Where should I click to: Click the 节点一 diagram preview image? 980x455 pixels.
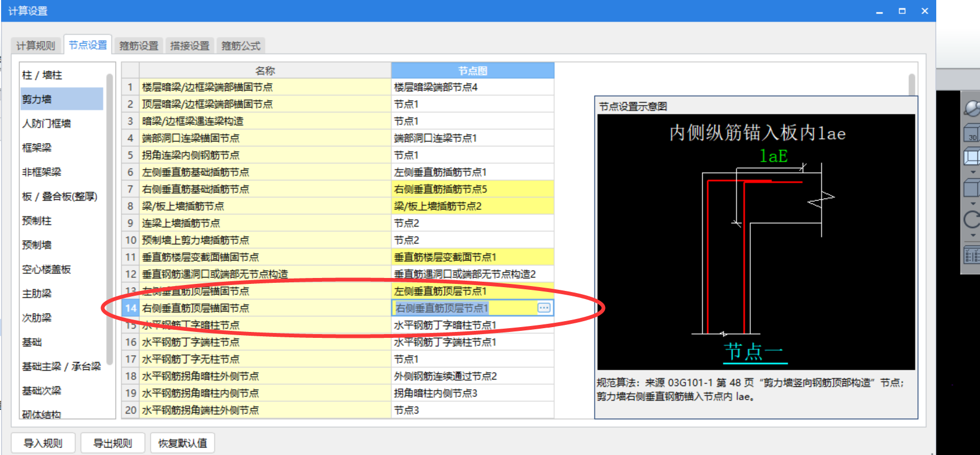756,242
